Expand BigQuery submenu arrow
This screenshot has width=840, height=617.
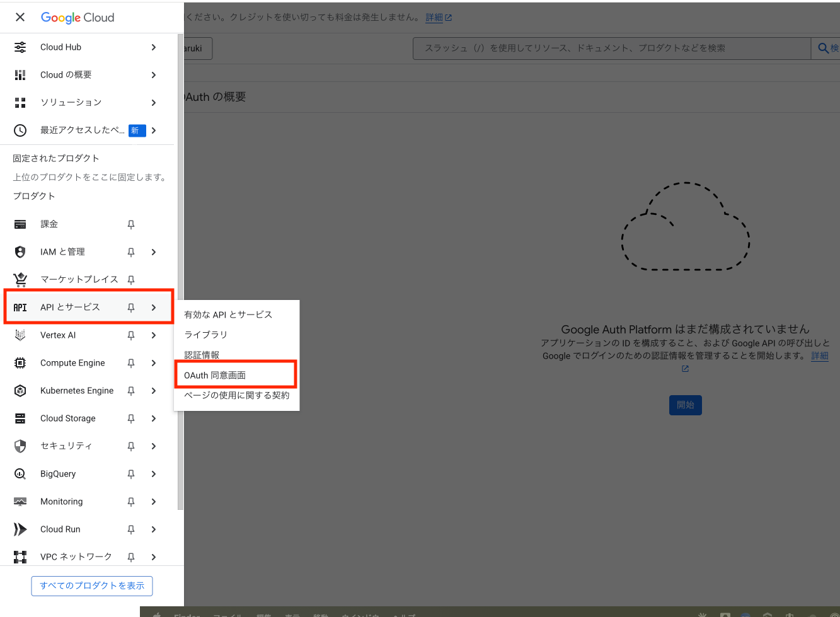(154, 474)
